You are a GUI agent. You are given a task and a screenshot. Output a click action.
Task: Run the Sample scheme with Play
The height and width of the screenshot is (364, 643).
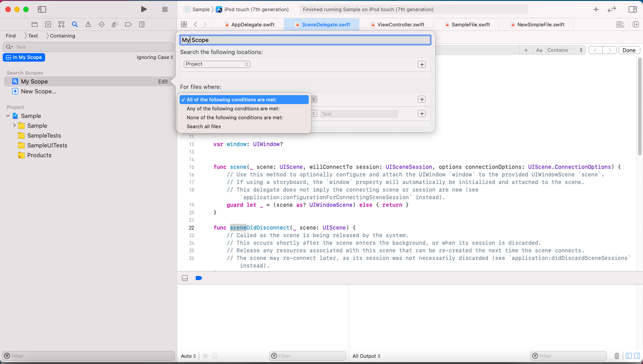(x=143, y=9)
